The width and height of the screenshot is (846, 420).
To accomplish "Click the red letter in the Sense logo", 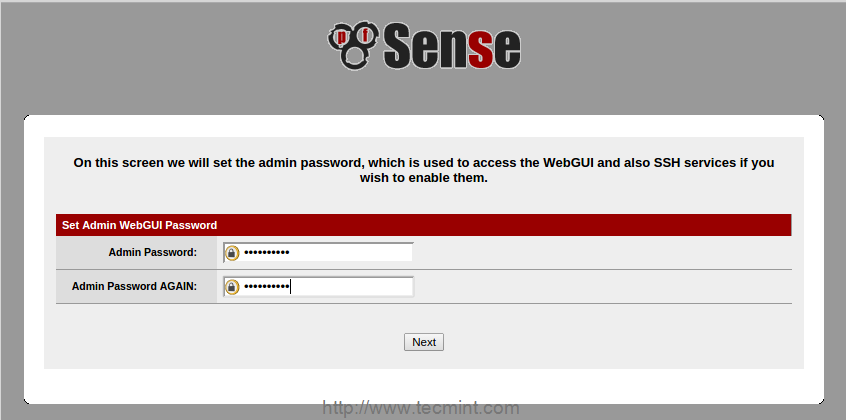I will coord(481,47).
